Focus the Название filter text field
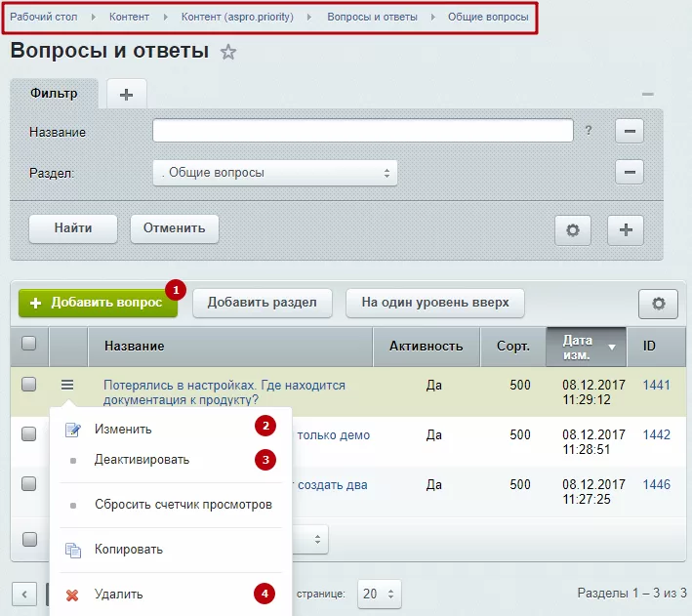 363,131
